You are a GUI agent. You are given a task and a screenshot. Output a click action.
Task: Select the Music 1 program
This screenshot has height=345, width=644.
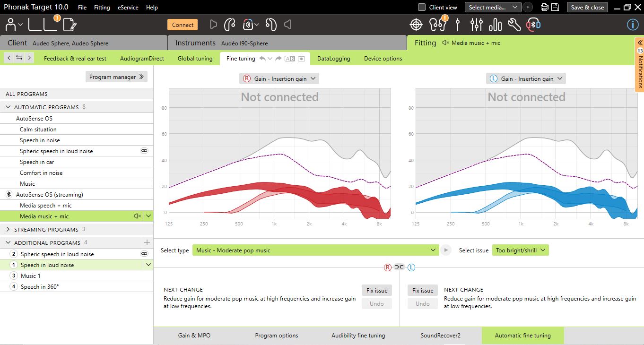77,276
